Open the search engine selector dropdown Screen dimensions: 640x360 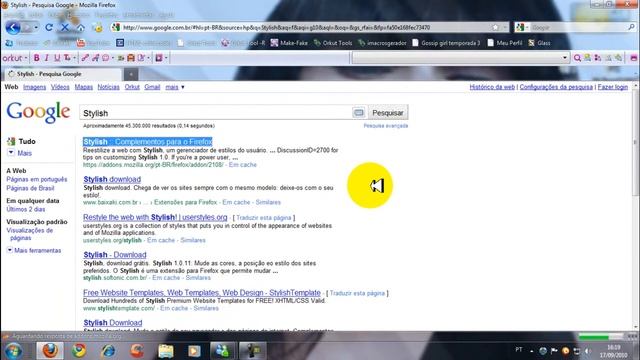click(522, 27)
